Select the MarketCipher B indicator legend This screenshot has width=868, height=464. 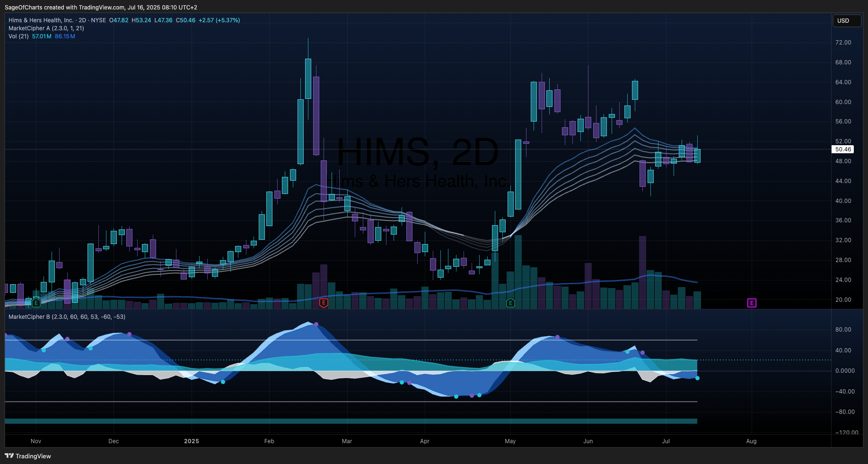click(67, 317)
